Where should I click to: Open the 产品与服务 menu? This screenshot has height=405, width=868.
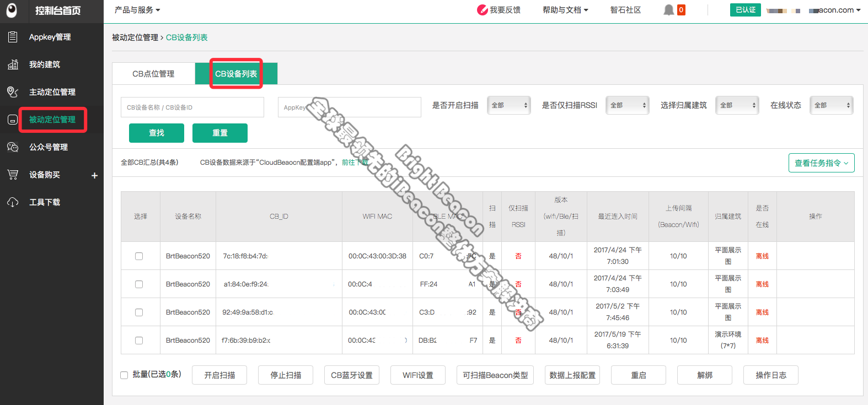click(x=137, y=10)
